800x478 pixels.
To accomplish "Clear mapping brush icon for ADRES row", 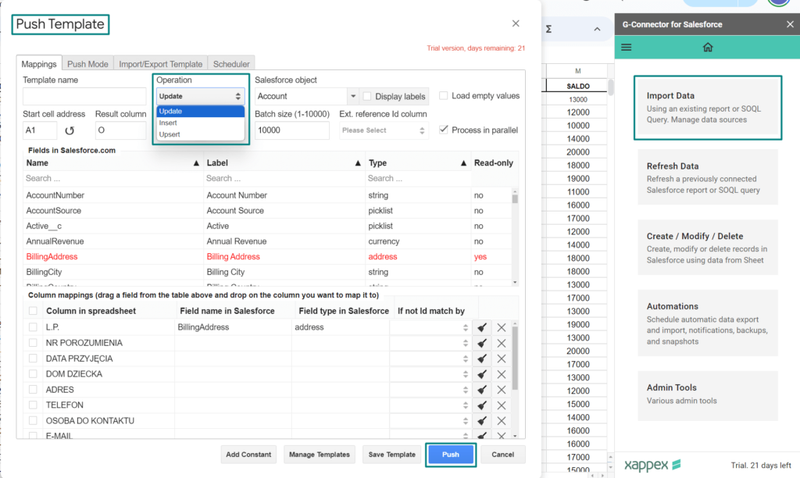I will click(482, 390).
